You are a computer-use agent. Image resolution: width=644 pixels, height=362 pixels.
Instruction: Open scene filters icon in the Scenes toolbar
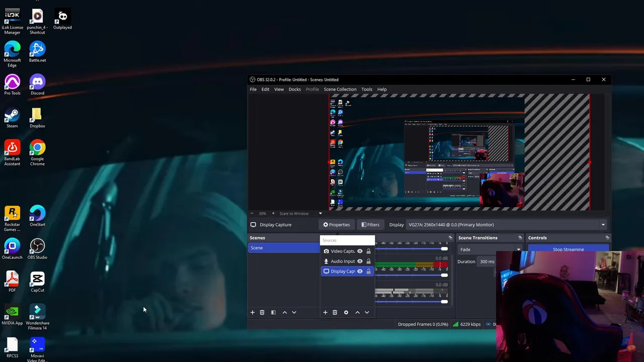pyautogui.click(x=273, y=312)
